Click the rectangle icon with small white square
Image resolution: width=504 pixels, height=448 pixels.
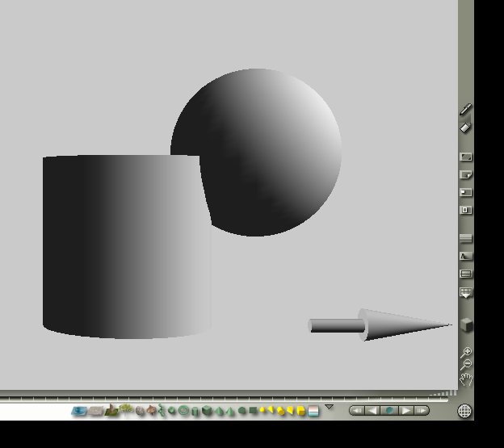tap(466, 192)
